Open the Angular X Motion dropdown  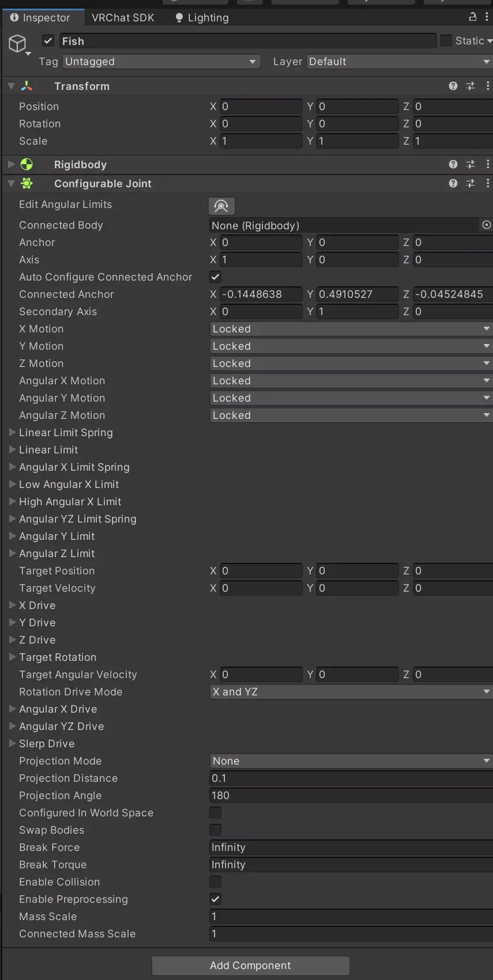coord(351,381)
